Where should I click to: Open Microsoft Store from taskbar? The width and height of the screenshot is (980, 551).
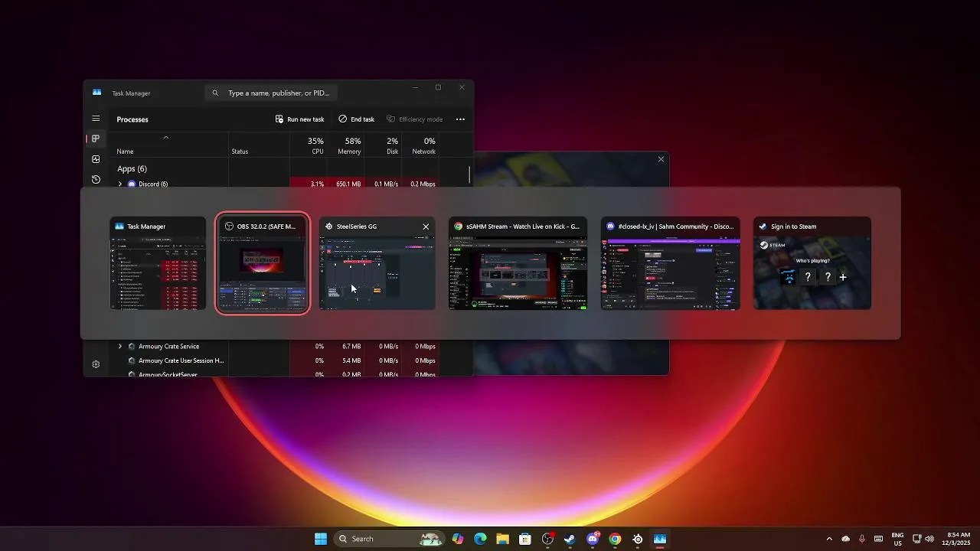525,539
